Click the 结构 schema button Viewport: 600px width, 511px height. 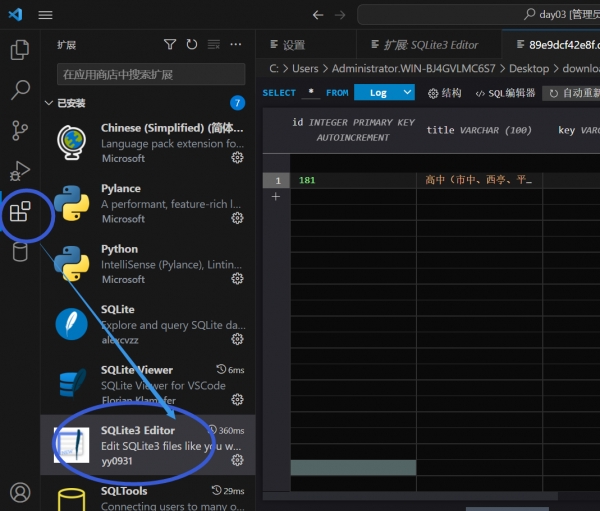(x=444, y=93)
